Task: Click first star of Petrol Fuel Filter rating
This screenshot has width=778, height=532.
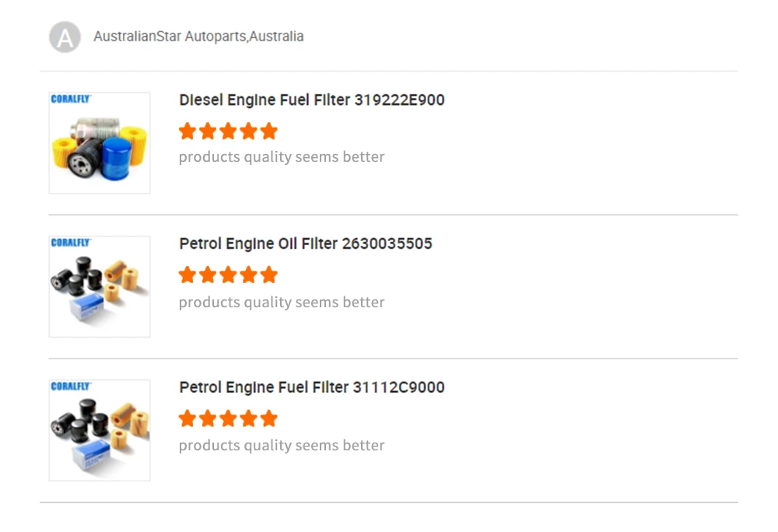Action: [x=187, y=418]
